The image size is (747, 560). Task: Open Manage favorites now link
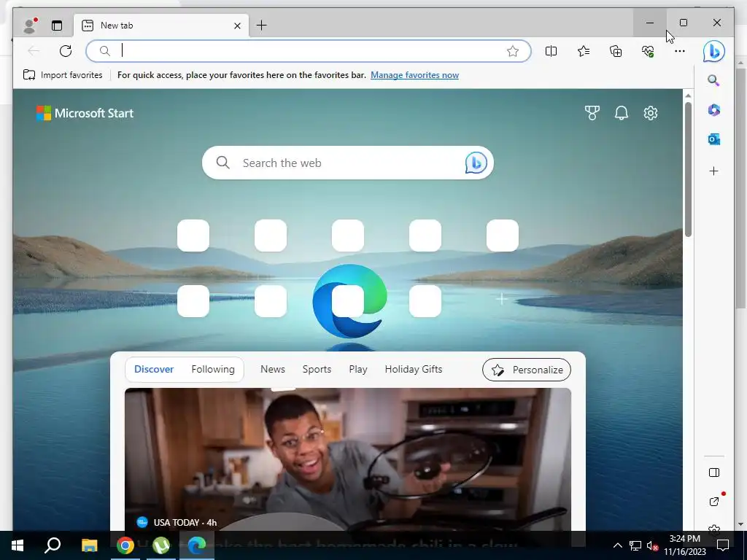tap(414, 75)
